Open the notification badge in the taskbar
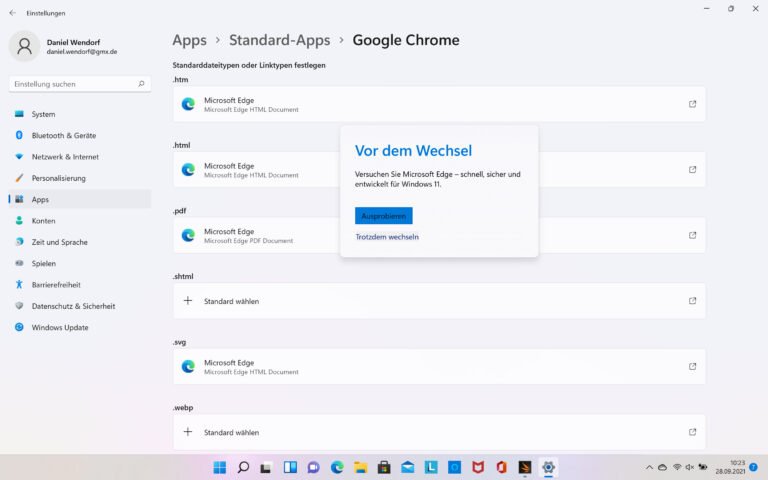The image size is (768, 480). click(754, 467)
